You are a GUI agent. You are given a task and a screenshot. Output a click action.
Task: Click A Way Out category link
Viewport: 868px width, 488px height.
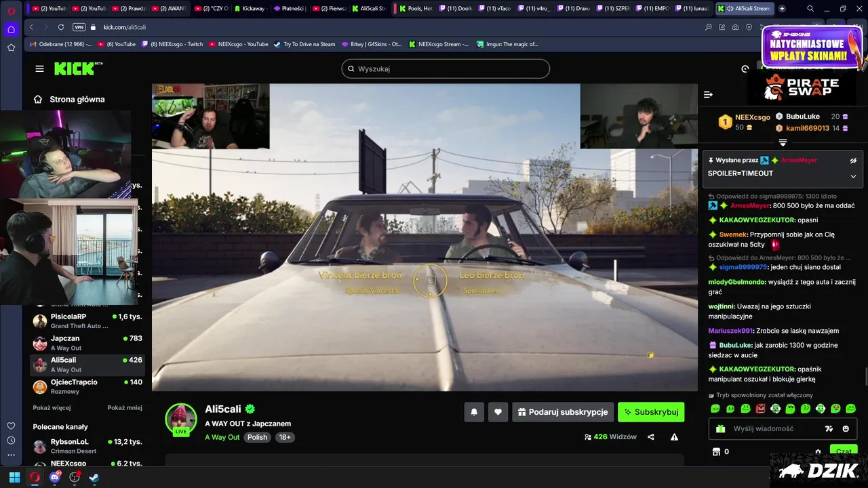tap(222, 437)
